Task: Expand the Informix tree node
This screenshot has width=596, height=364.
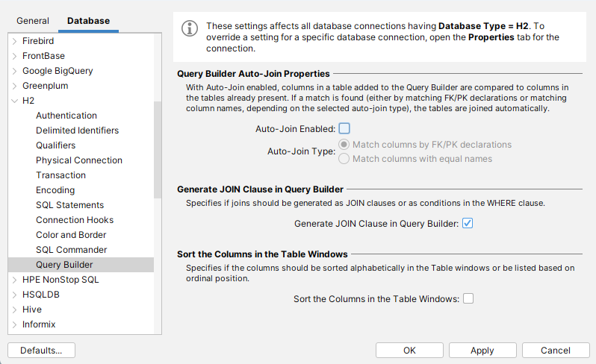Action: 14,324
